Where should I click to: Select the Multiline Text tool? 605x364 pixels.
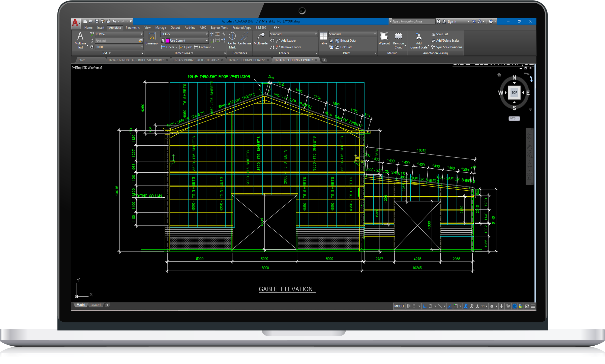click(80, 40)
